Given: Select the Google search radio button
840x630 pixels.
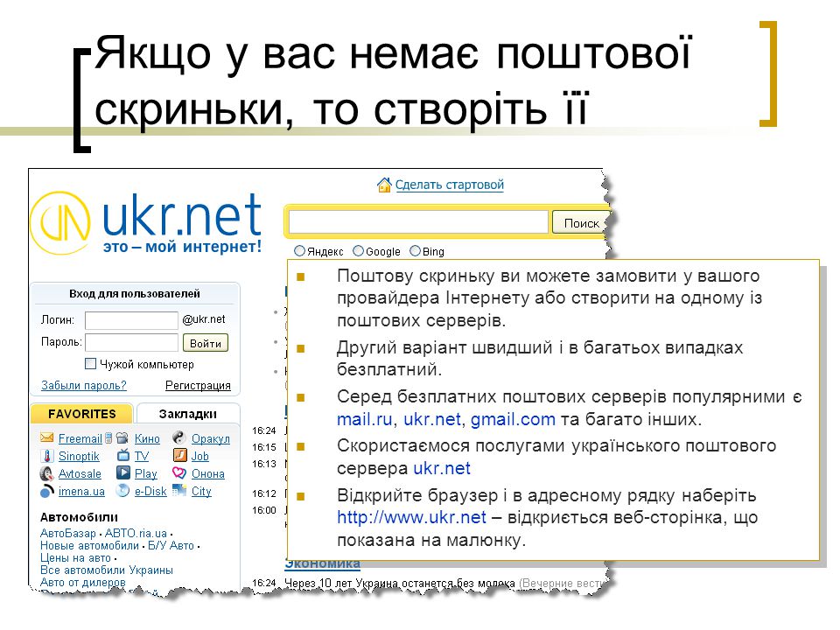Looking at the screenshot, I should point(358,251).
